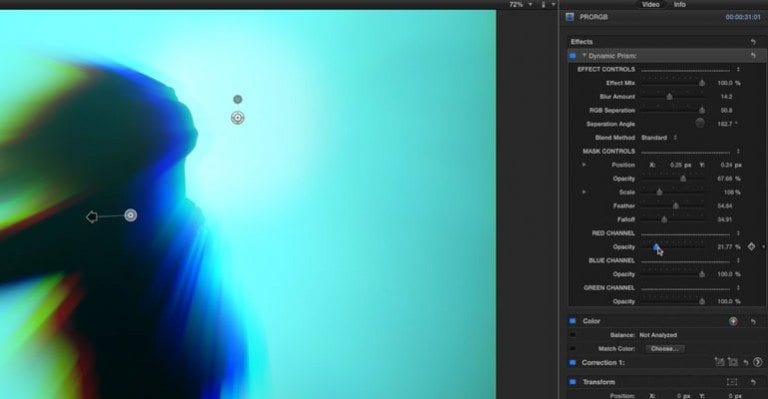Reset all Effects with the arrow icon
768x399 pixels.
753,42
